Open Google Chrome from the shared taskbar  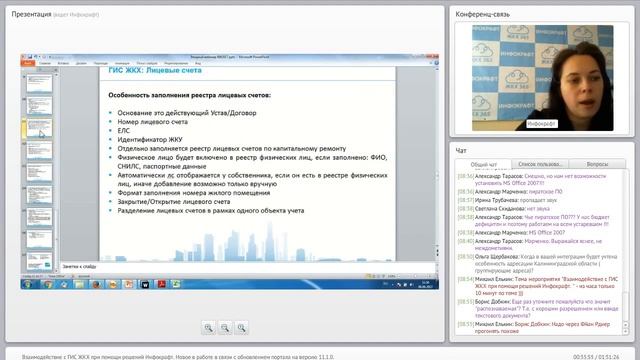tap(48, 284)
